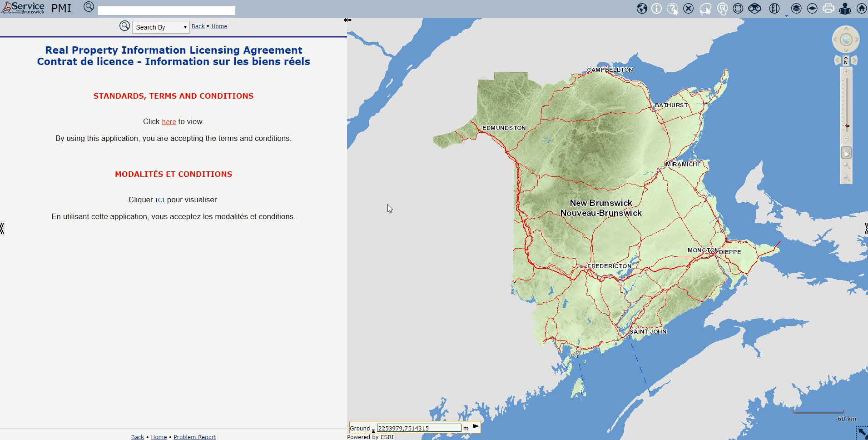This screenshot has width=868, height=440.
Task: Click the bottom Back link
Action: click(138, 437)
